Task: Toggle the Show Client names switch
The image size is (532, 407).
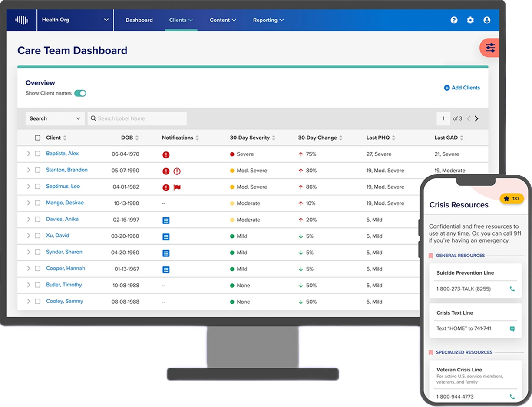Action: pyautogui.click(x=80, y=93)
